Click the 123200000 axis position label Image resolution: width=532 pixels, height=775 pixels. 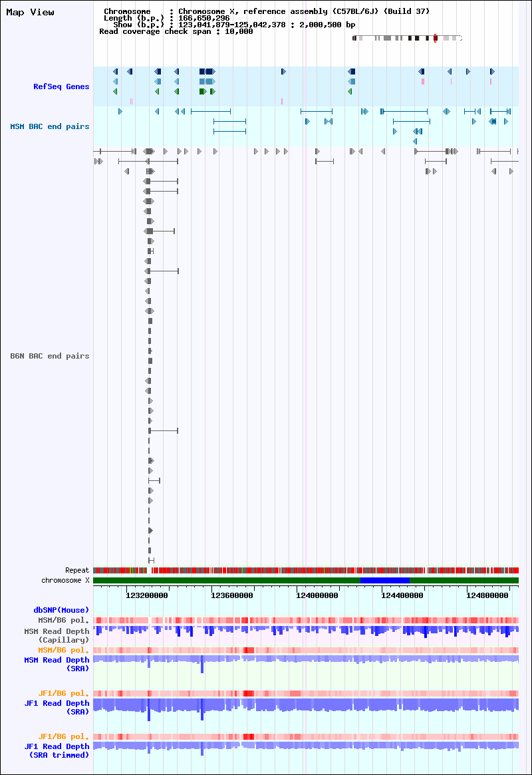[x=147, y=595]
